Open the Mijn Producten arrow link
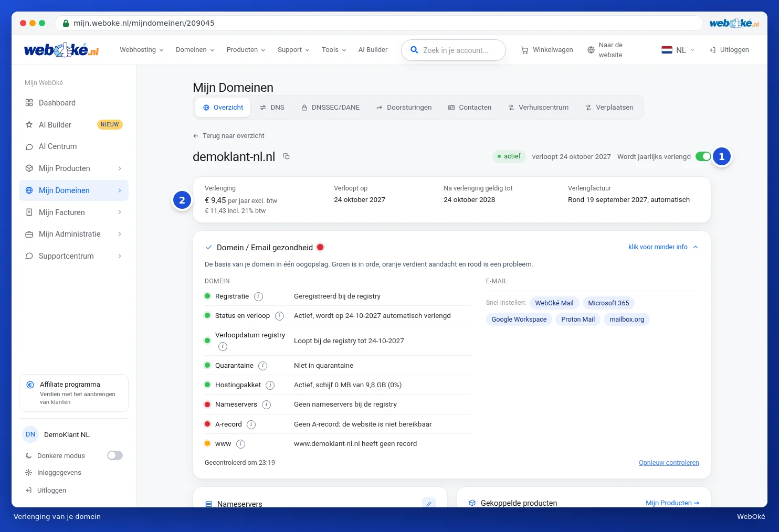Screen dimensions: 779x532 pyautogui.click(x=672, y=503)
